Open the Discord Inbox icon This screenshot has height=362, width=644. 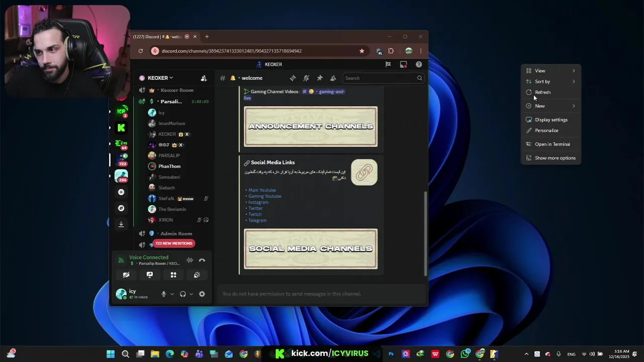pyautogui.click(x=403, y=64)
